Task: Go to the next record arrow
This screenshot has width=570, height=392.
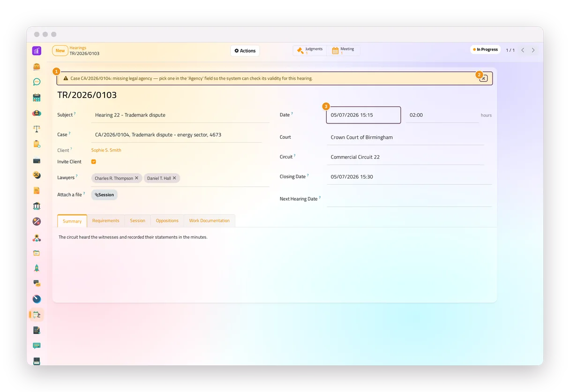Action: pos(533,50)
